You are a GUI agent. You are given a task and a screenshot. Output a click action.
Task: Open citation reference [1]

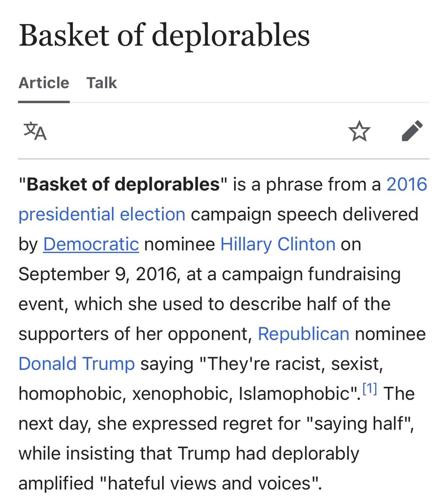coord(370,389)
